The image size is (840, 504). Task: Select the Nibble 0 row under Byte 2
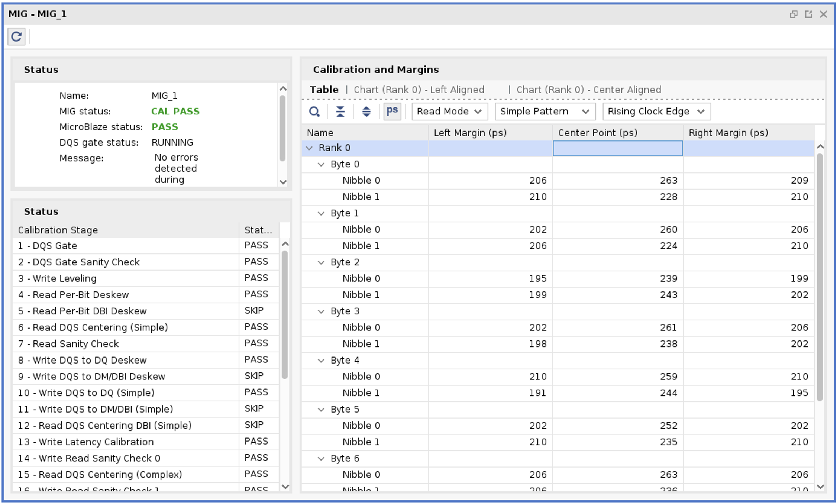[x=362, y=278]
